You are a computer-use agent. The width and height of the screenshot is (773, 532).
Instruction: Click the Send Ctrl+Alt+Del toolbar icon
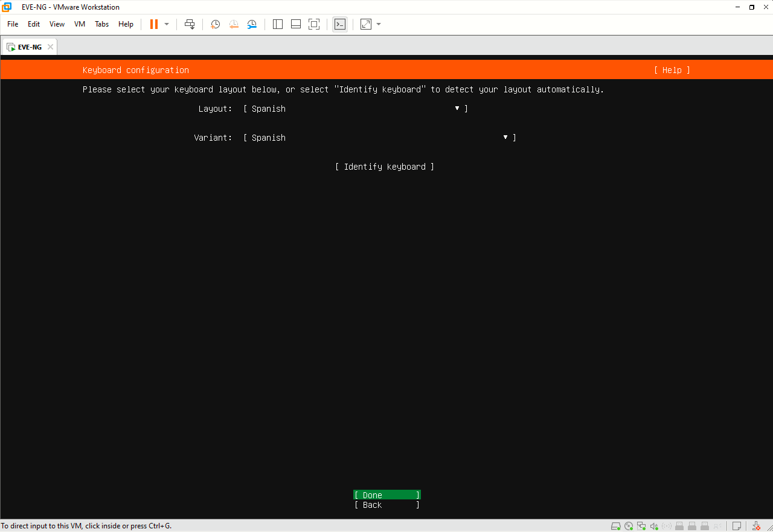click(190, 24)
